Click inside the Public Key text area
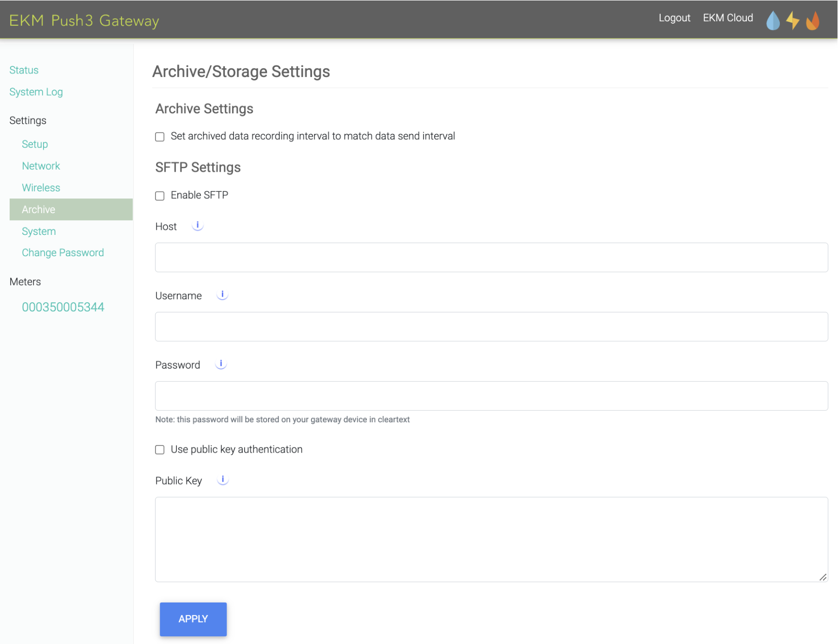This screenshot has width=838, height=644. pyautogui.click(x=491, y=539)
